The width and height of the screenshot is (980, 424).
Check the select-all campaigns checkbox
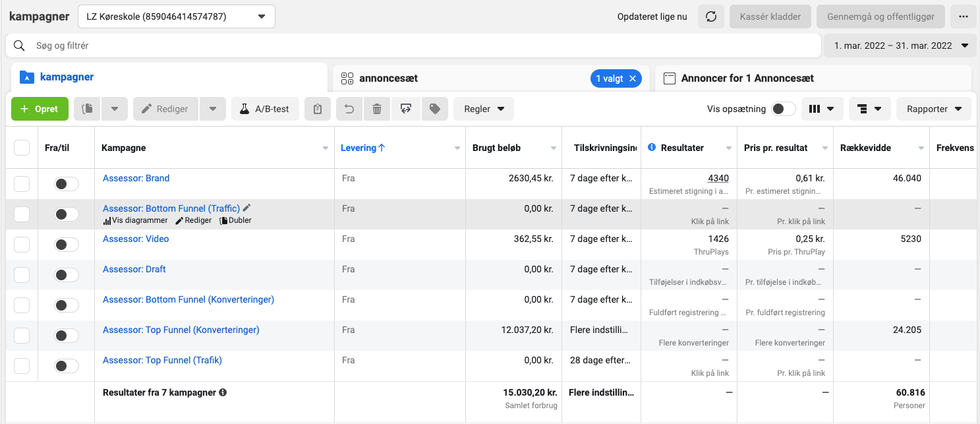pos(22,148)
